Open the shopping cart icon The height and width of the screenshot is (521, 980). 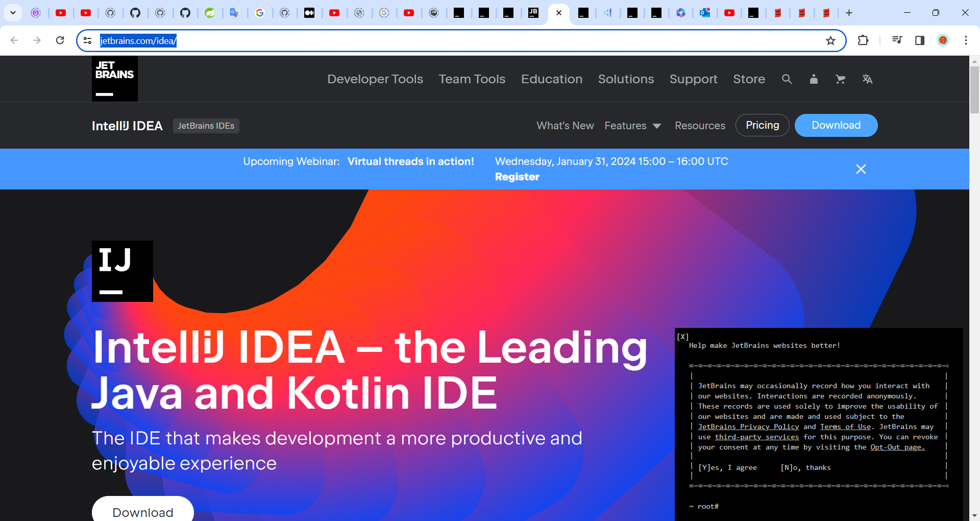(x=840, y=79)
